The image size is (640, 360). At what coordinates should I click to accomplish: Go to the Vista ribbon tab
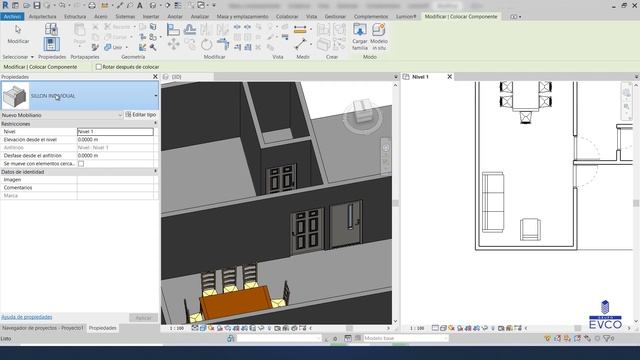[x=311, y=16]
